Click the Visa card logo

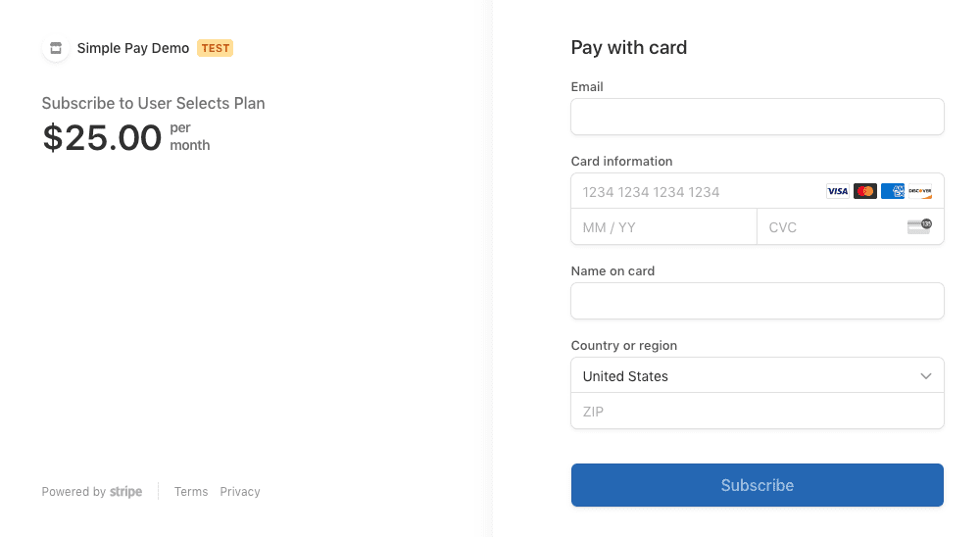[x=838, y=191]
